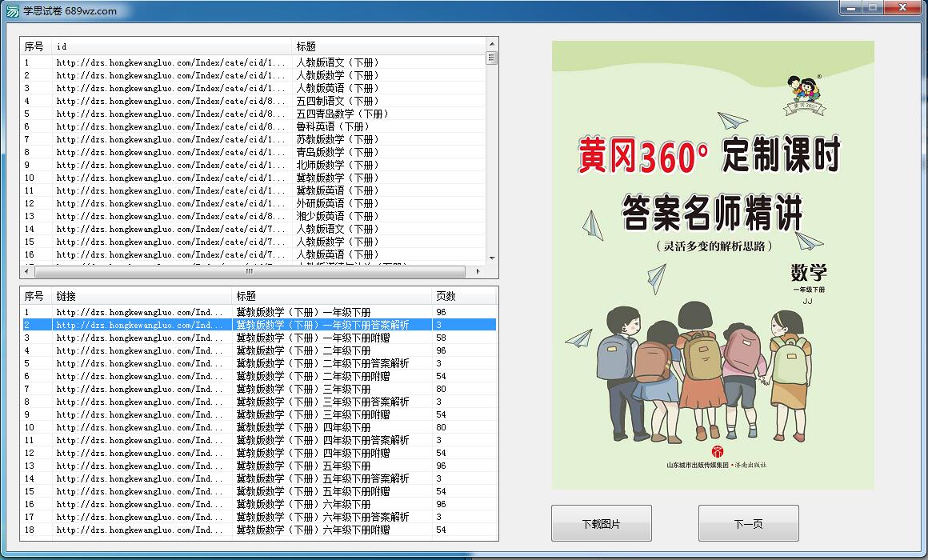
Task: Select the 北师版数学（下册） row
Action: [x=254, y=165]
